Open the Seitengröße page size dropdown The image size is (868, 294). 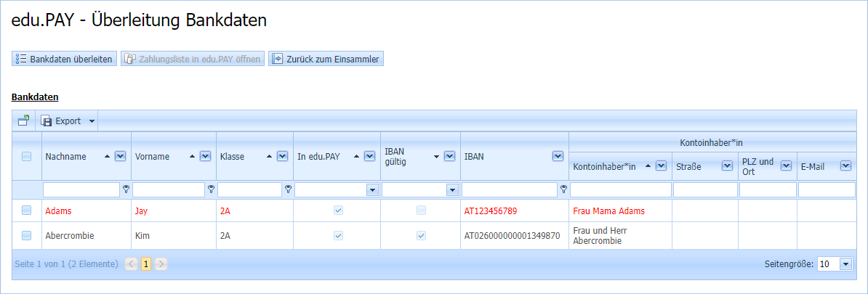[845, 264]
